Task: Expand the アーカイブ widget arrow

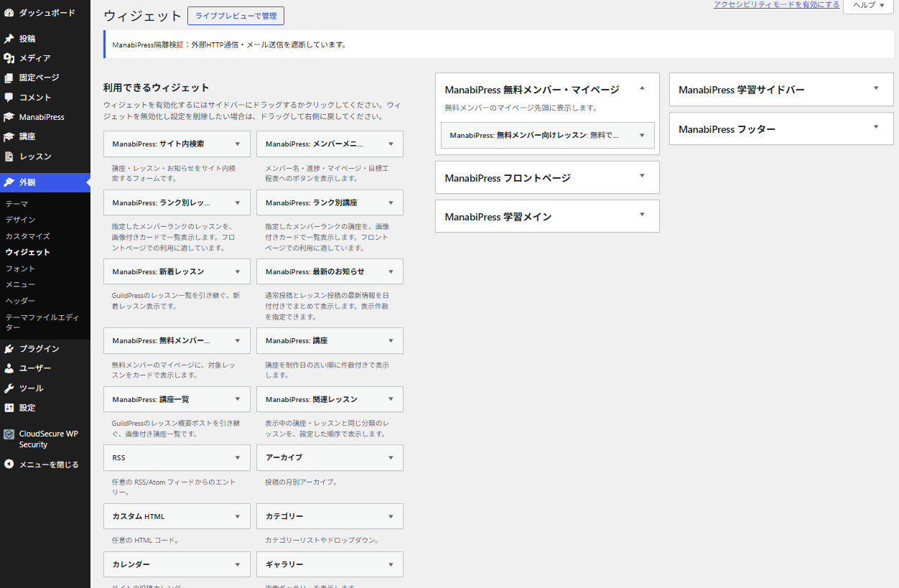Action: click(x=391, y=457)
